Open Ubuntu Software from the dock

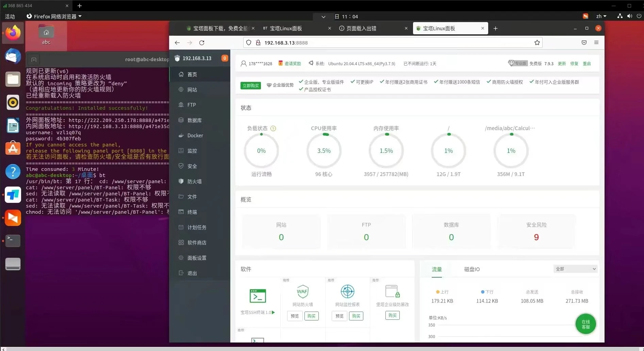point(13,148)
